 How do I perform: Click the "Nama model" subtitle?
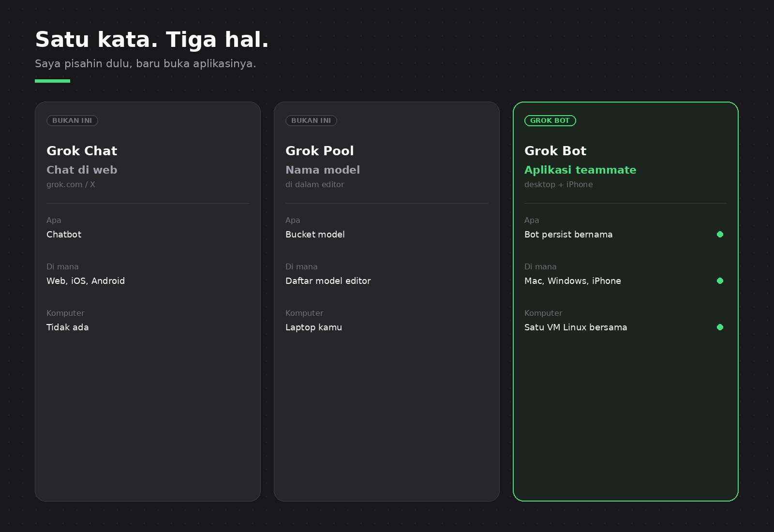coord(323,170)
